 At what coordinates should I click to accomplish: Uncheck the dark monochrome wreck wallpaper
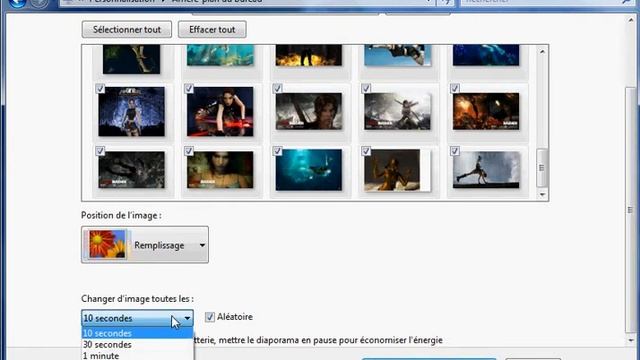[x=100, y=151]
